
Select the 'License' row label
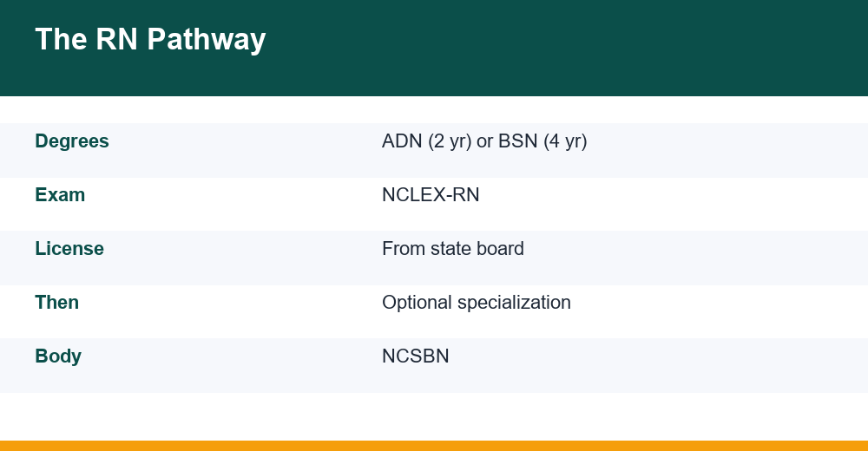69,248
